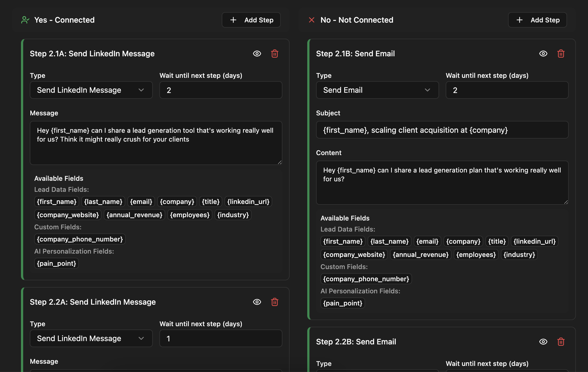Open Send Email type dropdown in Step 2.1B
Screen dimensions: 588x372
(377, 90)
